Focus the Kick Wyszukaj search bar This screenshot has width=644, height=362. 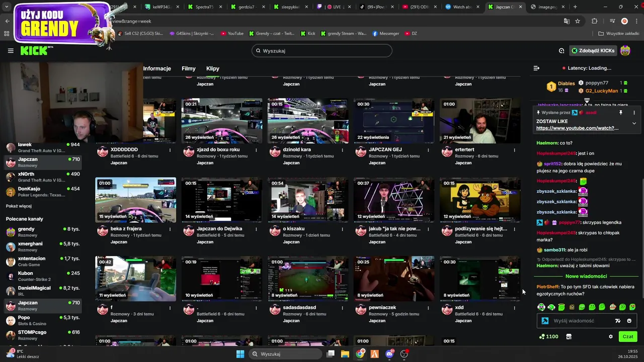click(x=322, y=51)
